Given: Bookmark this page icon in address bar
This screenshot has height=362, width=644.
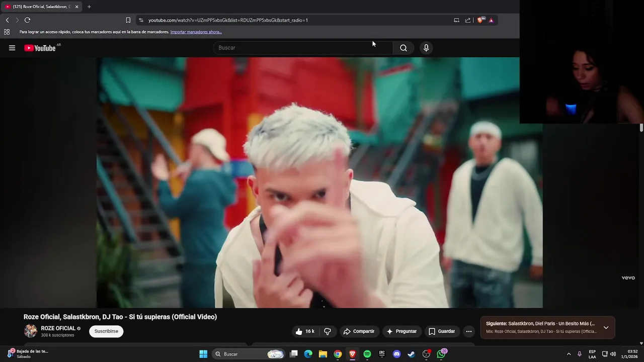Looking at the screenshot, I should tap(128, 20).
